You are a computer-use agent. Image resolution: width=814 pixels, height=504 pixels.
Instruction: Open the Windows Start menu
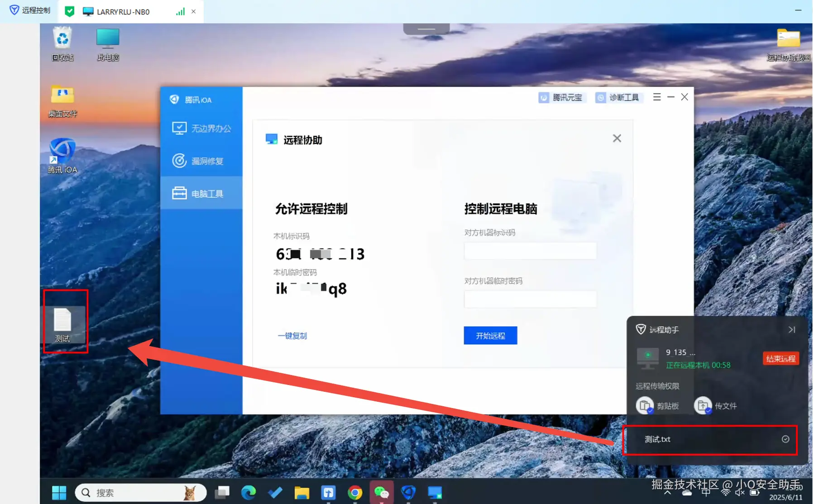point(59,493)
